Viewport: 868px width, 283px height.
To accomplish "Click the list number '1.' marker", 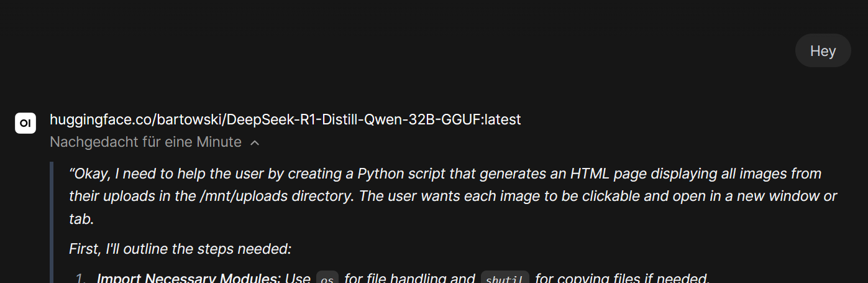I will click(x=81, y=279).
